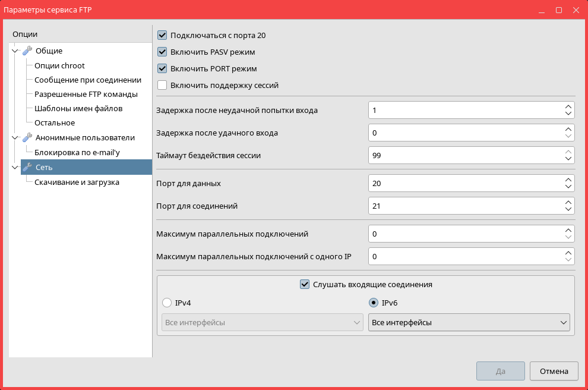
Task: Increase the Порт для данных value with up arrow
Action: click(568, 180)
